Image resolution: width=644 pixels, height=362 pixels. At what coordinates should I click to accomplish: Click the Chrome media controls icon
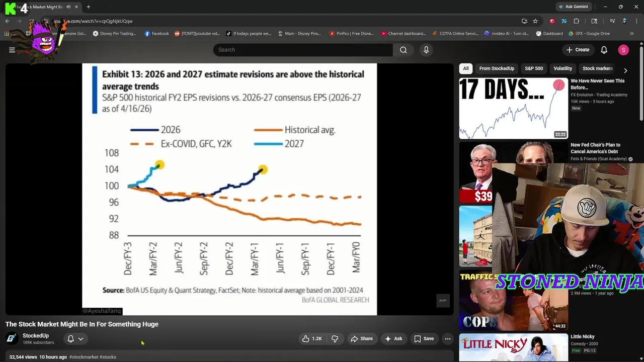tap(612, 21)
